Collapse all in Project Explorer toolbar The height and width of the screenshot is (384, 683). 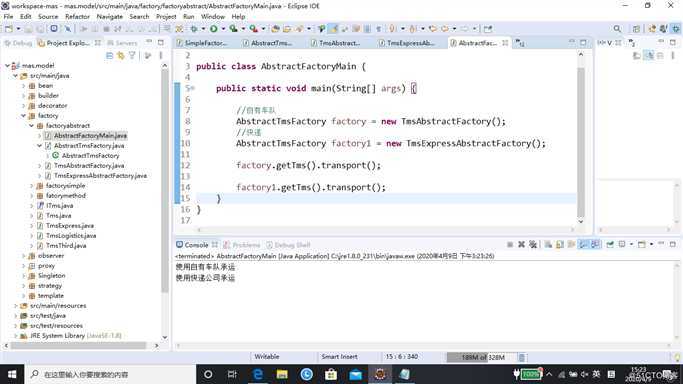[109, 55]
